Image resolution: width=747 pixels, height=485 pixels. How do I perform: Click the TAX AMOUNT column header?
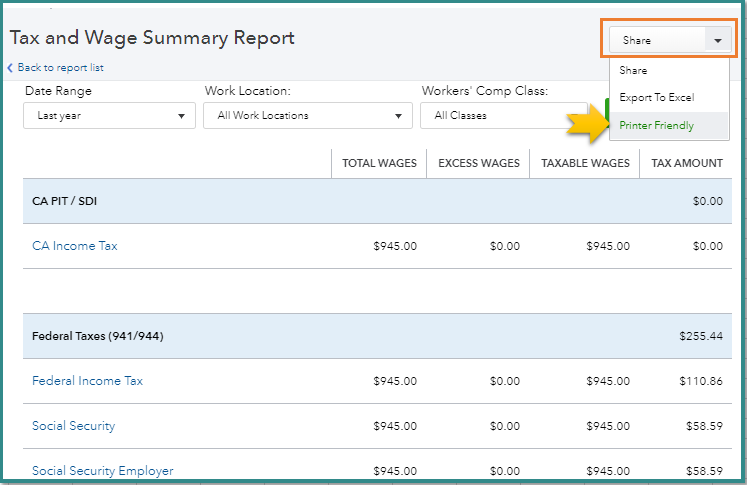(x=686, y=163)
